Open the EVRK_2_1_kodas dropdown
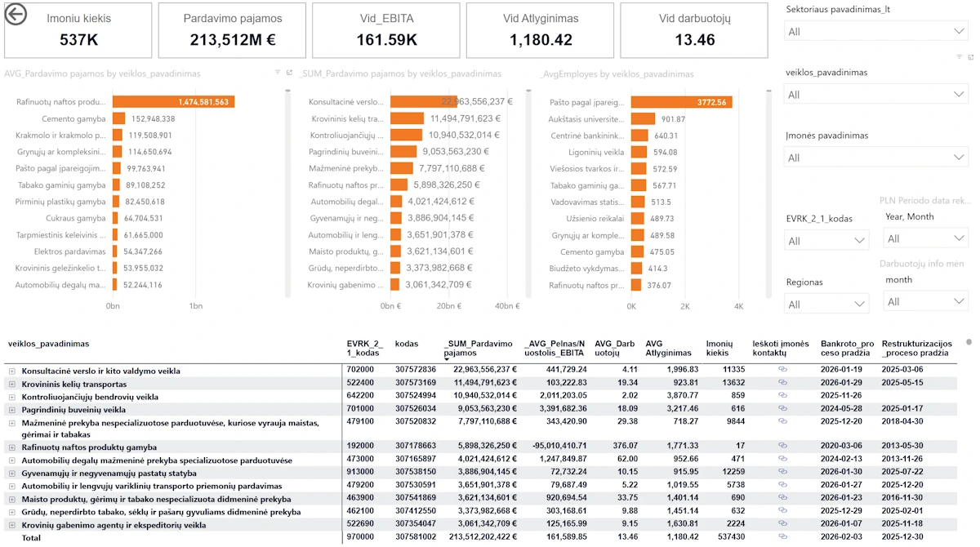980x547 pixels. click(826, 241)
